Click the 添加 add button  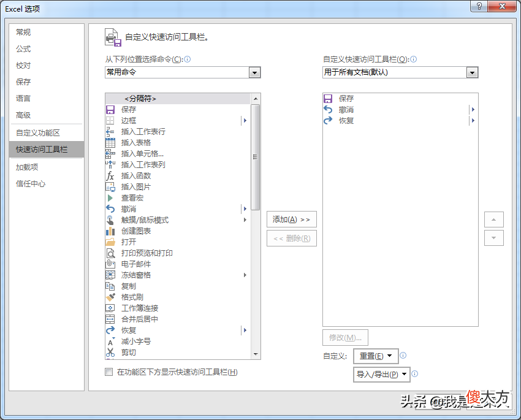291,220
